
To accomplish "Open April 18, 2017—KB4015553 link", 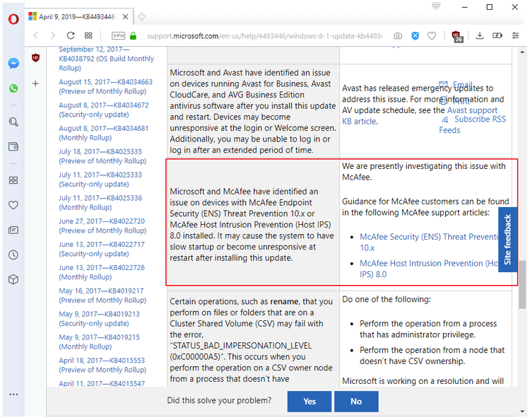I will [102, 366].
